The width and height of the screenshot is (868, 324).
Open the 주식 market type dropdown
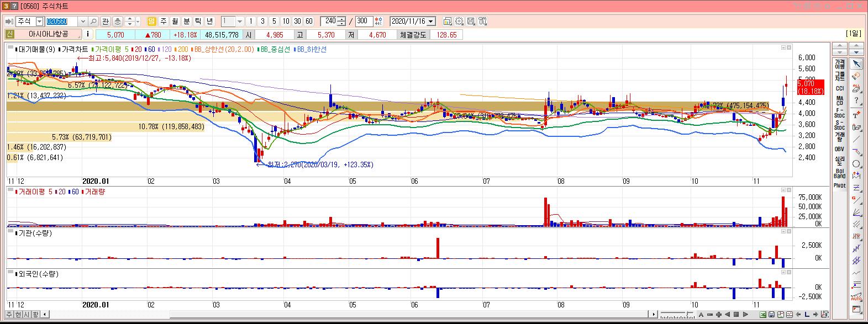(x=39, y=22)
